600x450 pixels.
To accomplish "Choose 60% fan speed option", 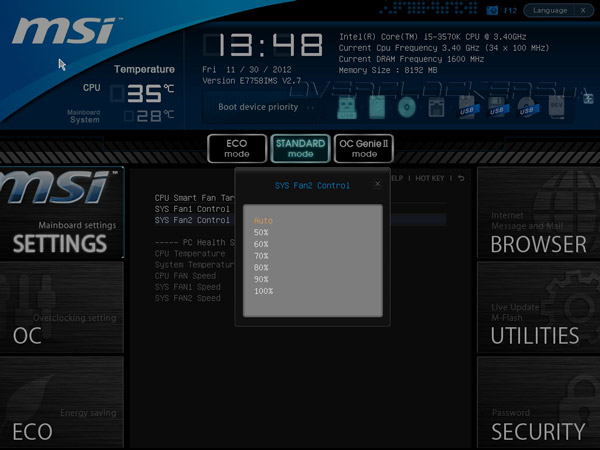I will (x=261, y=244).
